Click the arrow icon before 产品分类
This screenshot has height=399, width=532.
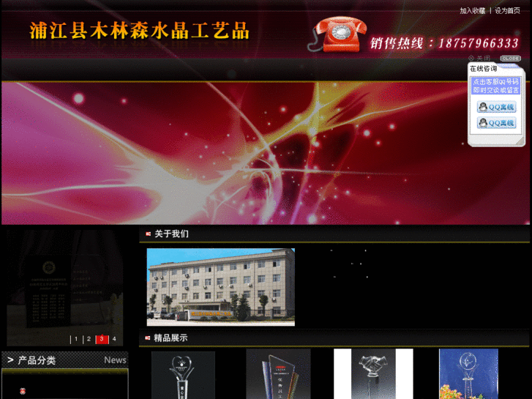tap(10, 360)
